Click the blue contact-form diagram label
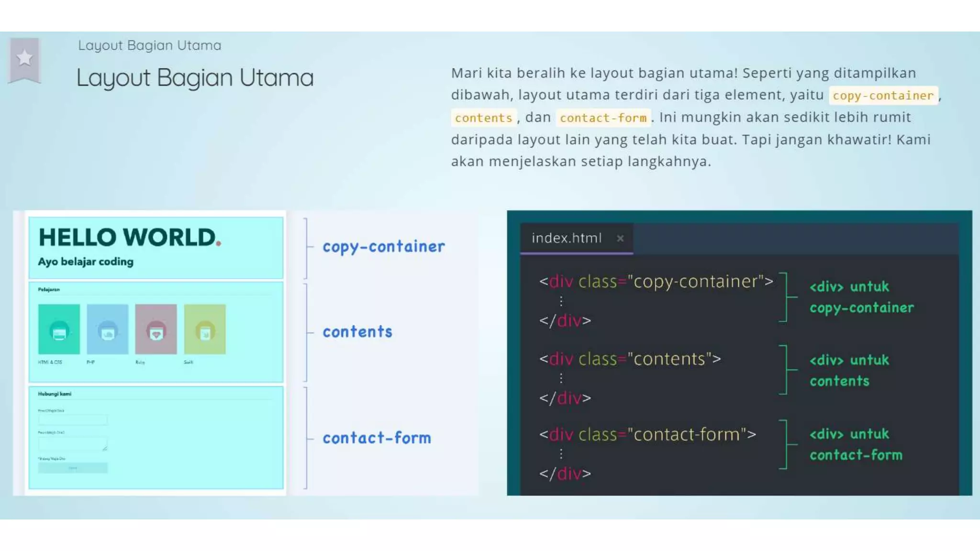 coord(377,438)
